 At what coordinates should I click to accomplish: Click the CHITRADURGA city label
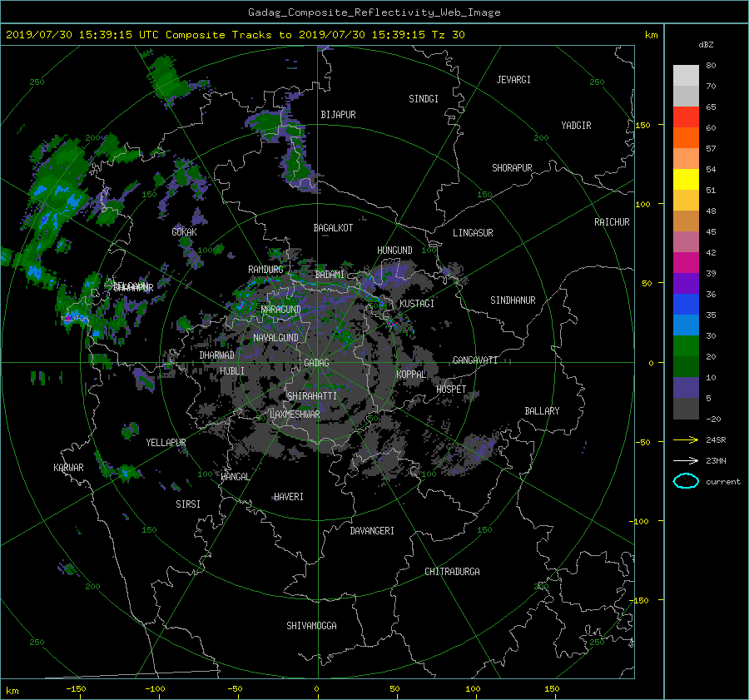click(453, 572)
